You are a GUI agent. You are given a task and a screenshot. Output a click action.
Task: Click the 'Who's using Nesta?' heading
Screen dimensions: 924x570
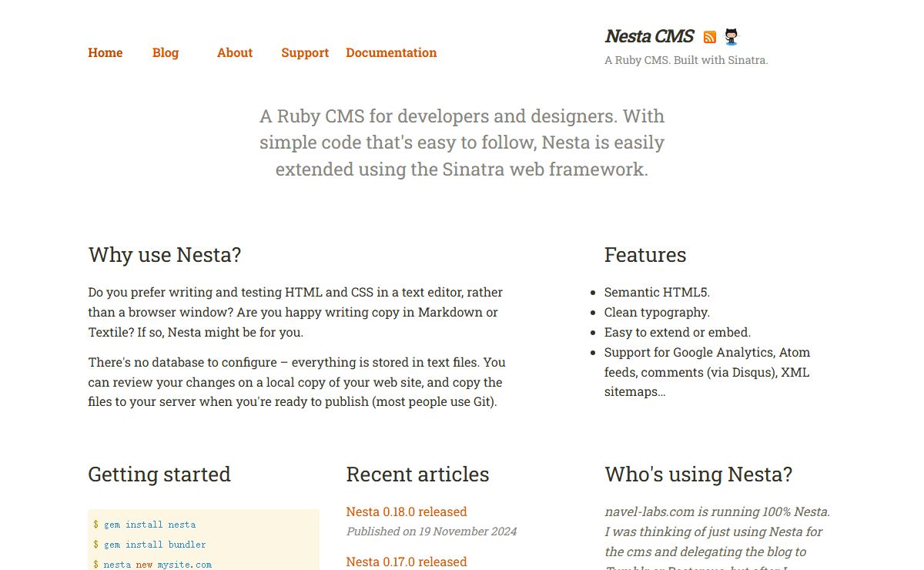tap(698, 474)
